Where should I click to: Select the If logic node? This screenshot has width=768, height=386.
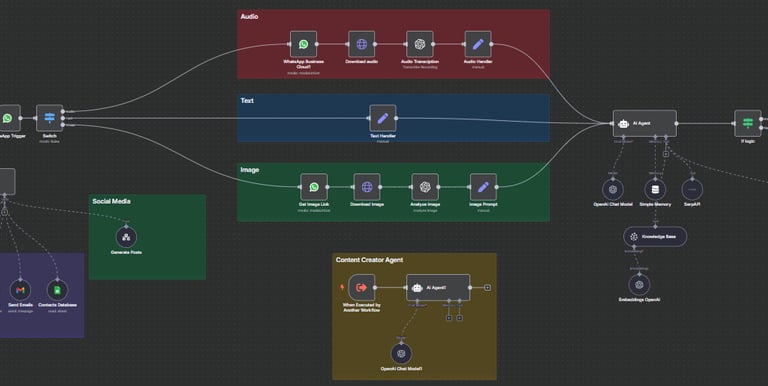coord(748,123)
